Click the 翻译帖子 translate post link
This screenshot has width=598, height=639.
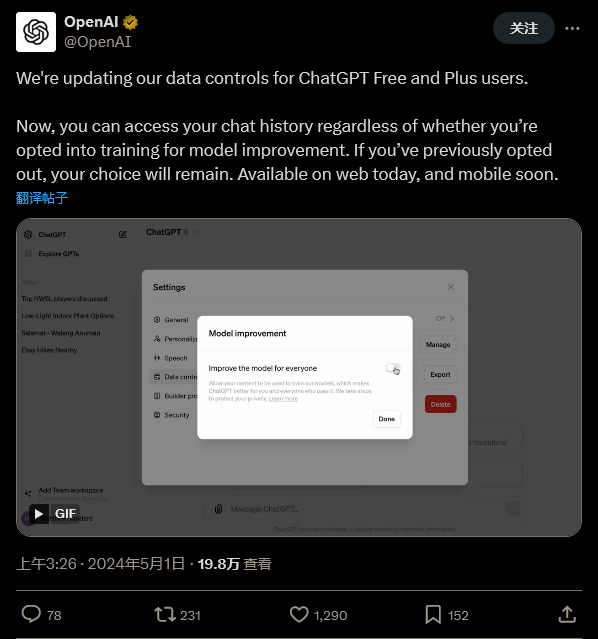tap(42, 198)
